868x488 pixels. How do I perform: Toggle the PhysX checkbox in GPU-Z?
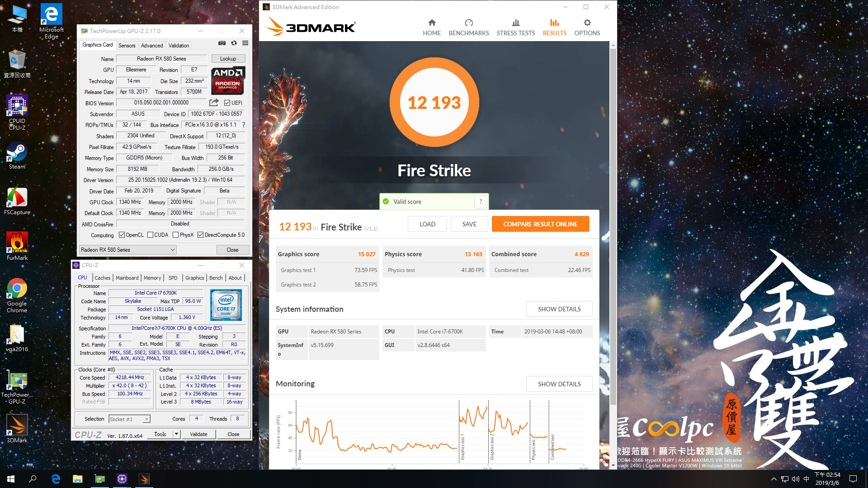pos(175,235)
